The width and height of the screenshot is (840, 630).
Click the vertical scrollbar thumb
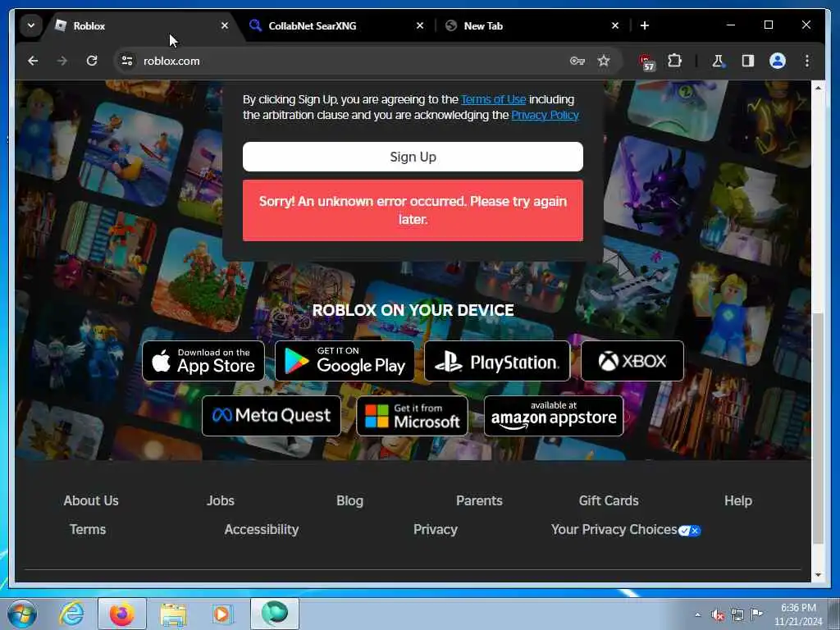(x=818, y=428)
